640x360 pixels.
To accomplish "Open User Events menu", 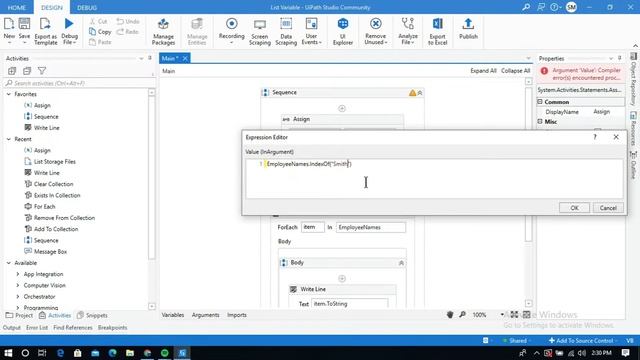I will pos(311,31).
